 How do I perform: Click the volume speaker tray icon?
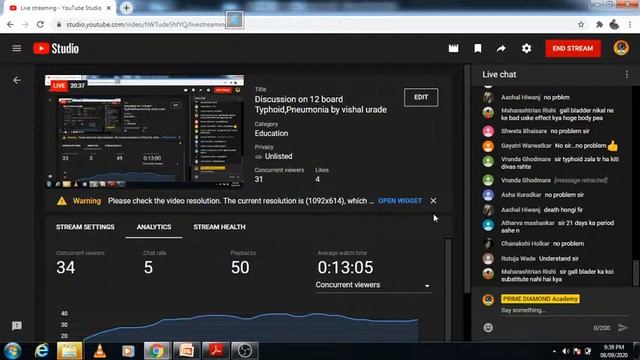(565, 351)
